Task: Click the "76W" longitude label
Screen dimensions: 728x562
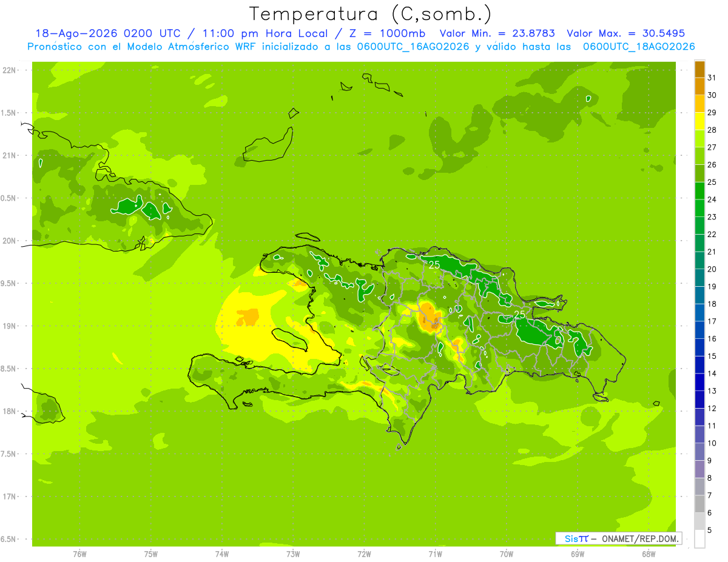Action: point(79,554)
